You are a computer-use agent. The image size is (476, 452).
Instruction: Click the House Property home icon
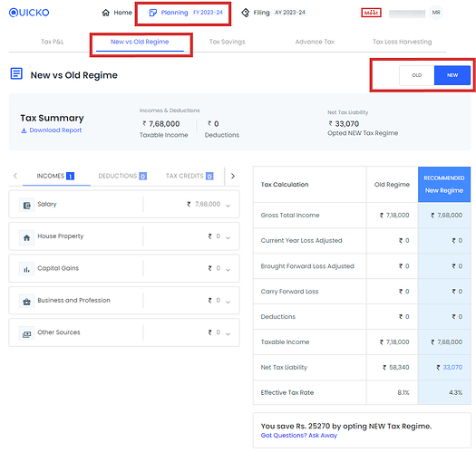[26, 237]
